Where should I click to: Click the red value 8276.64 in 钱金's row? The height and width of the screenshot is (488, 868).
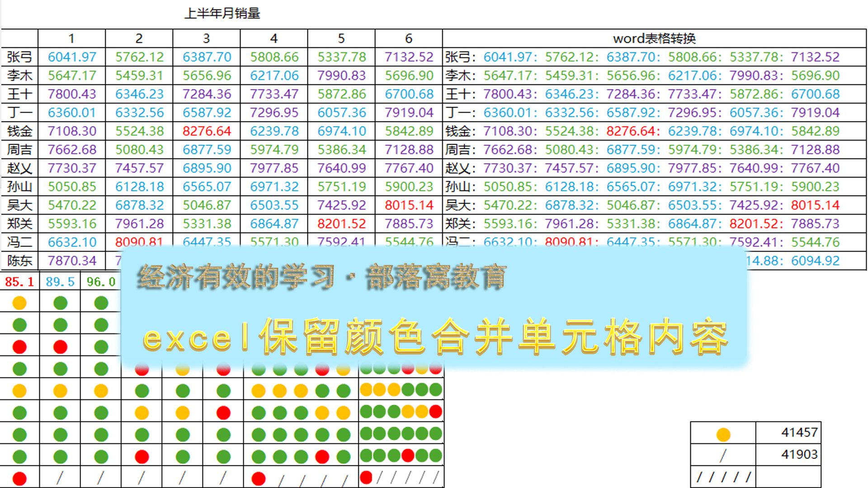click(207, 131)
